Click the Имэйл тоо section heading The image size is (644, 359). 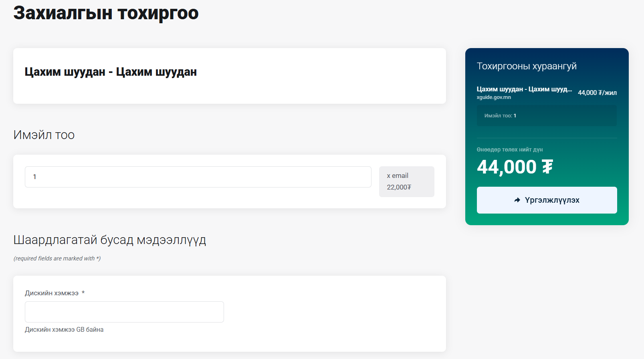click(44, 135)
